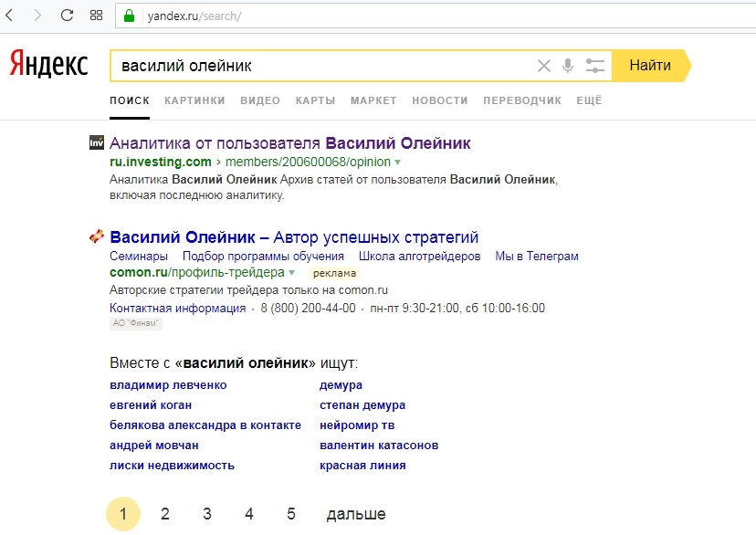Reload the page with refresh icon

coord(67,16)
